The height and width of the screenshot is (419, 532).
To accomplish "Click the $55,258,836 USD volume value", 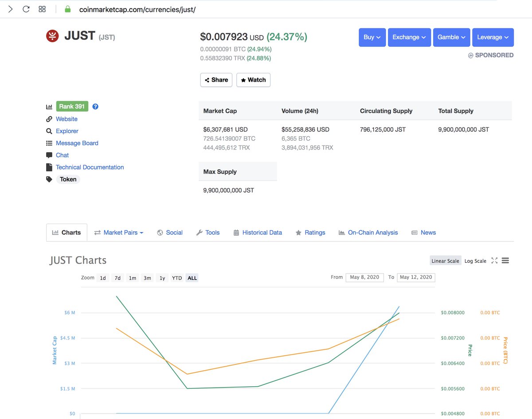I will click(305, 130).
